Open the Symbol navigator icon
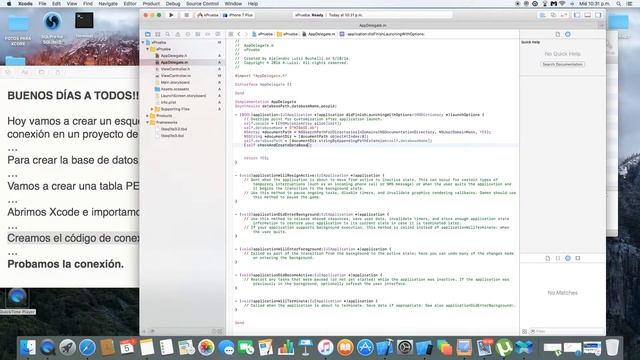The width and height of the screenshot is (640, 360). point(158,34)
